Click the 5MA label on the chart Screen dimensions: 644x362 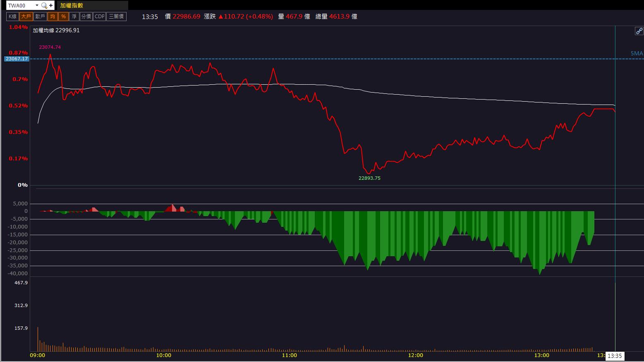[x=637, y=53]
